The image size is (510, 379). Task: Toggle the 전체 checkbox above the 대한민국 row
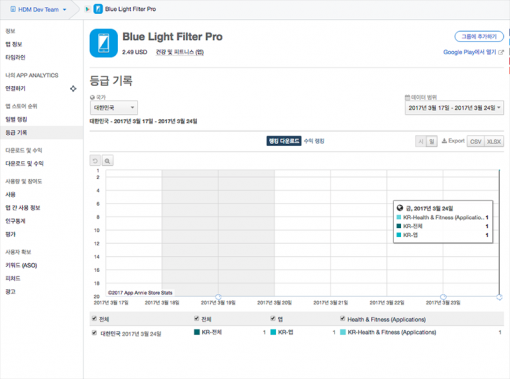point(94,319)
